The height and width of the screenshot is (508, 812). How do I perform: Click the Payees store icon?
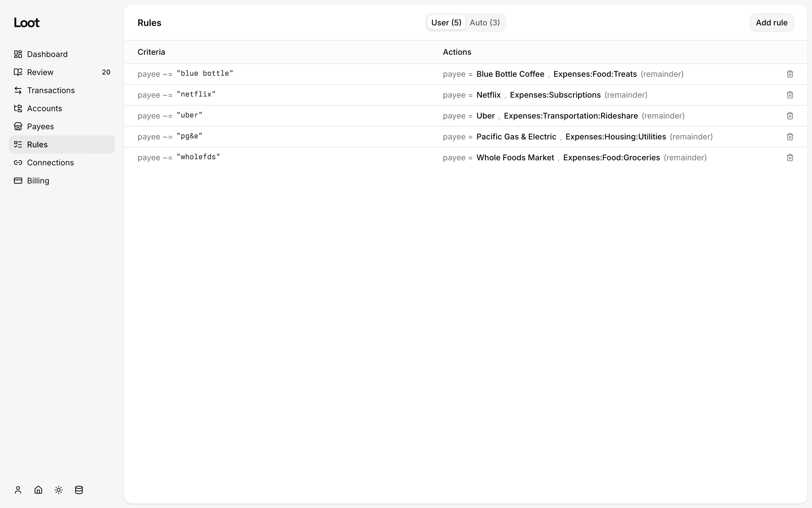pos(18,126)
